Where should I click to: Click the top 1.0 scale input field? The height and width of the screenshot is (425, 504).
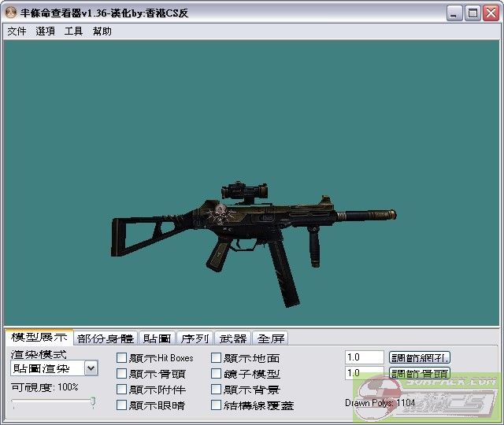pos(364,357)
